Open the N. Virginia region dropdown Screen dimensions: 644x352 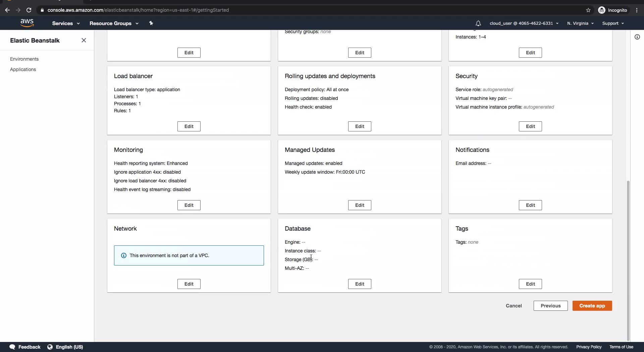click(580, 23)
